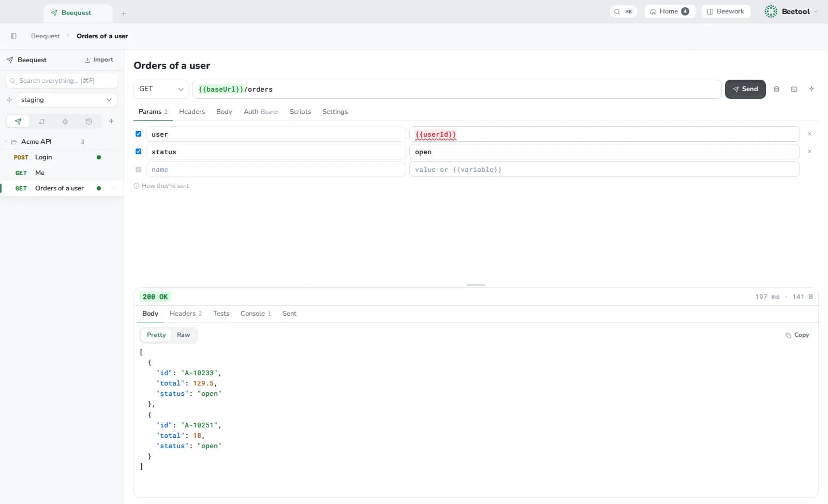The height and width of the screenshot is (504, 828).
Task: Remove the status parameter row
Action: pyautogui.click(x=809, y=152)
